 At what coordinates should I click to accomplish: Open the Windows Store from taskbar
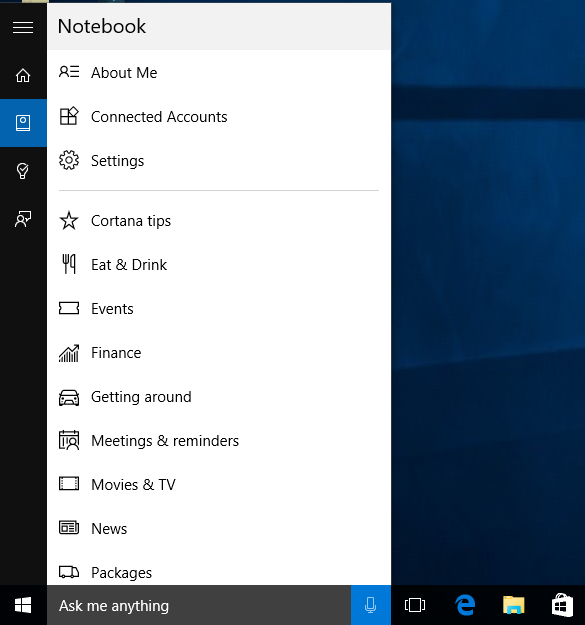pos(562,605)
